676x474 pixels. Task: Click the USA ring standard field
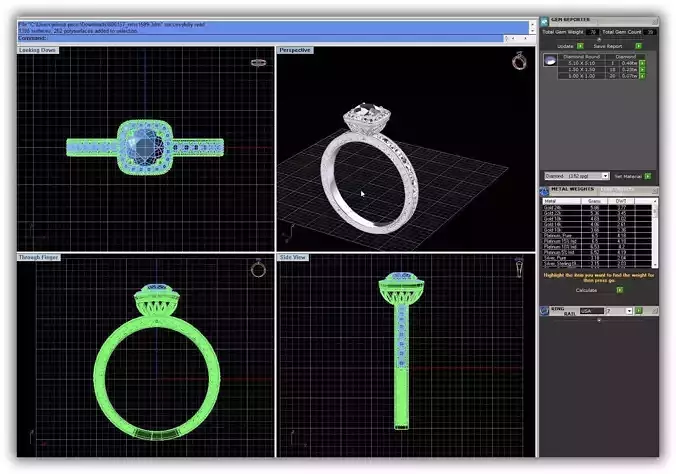pyautogui.click(x=592, y=311)
